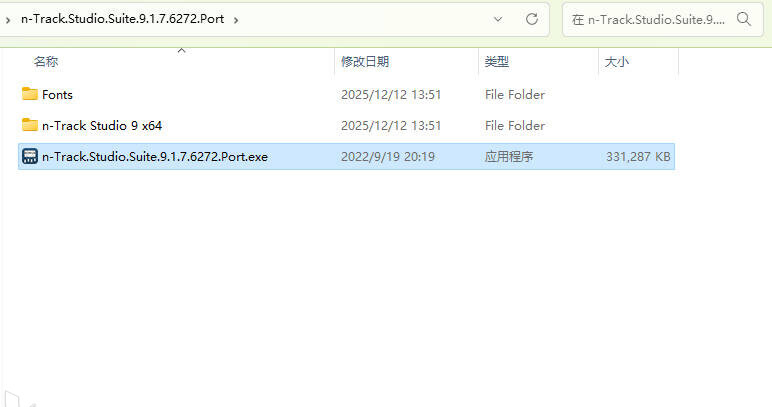Click the n-Track Port.exe application icon
This screenshot has height=407, width=772.
[30, 156]
